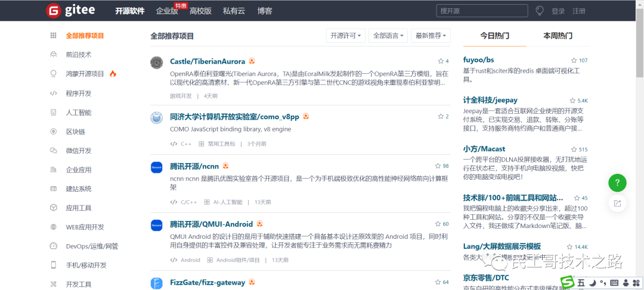Click the 应用工具 cube icon

(54, 208)
